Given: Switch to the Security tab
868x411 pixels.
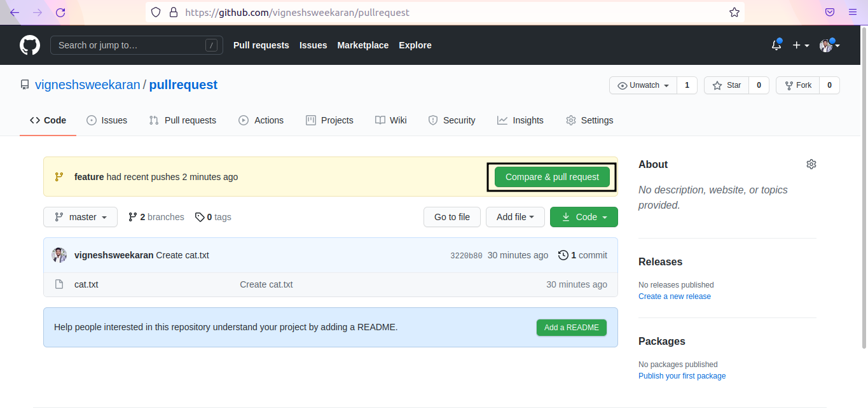Looking at the screenshot, I should tap(452, 120).
